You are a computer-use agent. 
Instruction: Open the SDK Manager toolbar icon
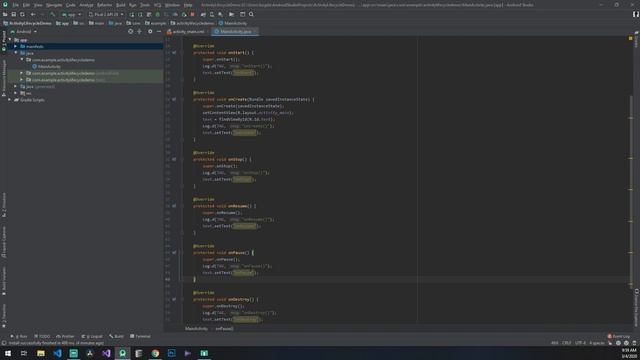220,14
